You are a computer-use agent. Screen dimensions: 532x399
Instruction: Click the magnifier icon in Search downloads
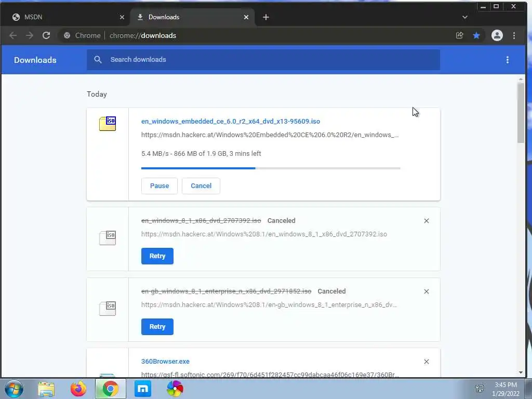pyautogui.click(x=98, y=60)
